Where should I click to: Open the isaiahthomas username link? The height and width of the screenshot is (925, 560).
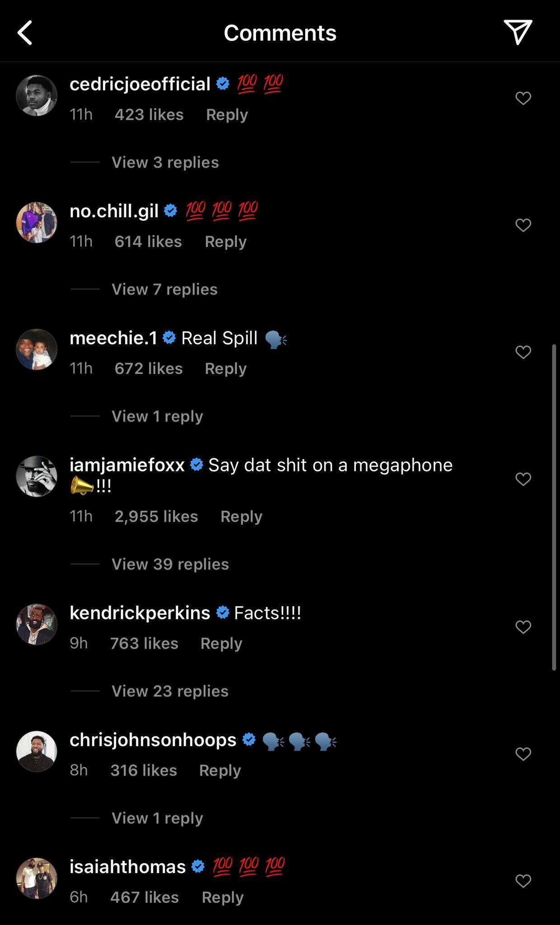(128, 867)
